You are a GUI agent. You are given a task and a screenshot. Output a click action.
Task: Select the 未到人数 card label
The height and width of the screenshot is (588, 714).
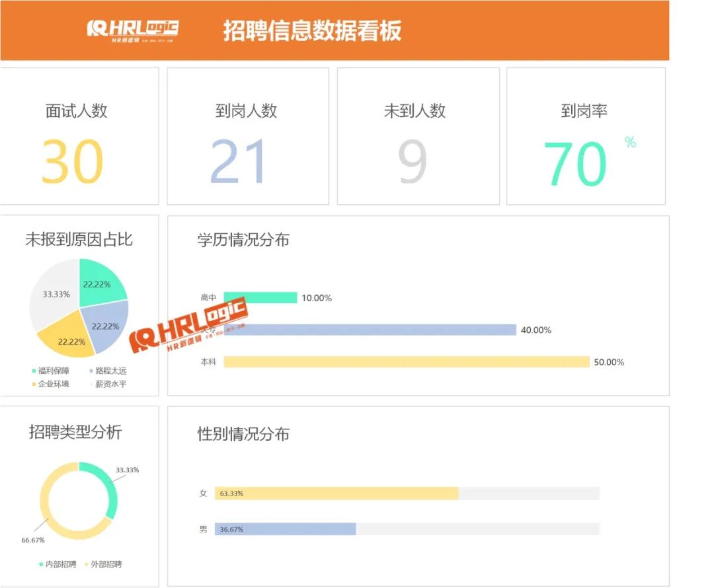(x=415, y=110)
